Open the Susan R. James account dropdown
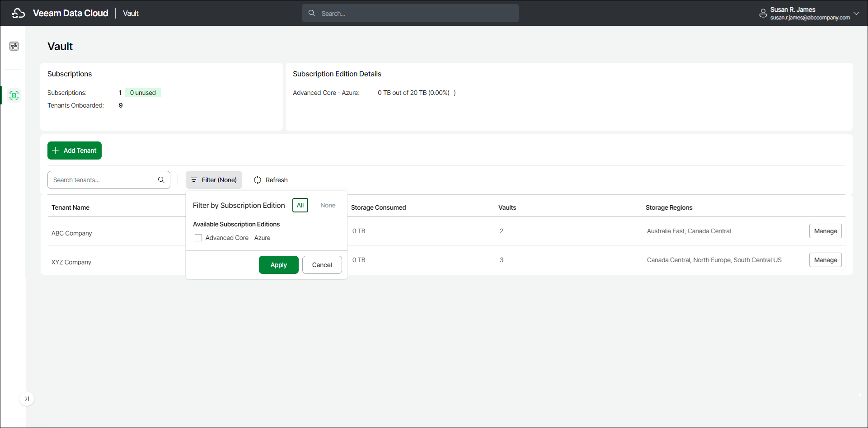Viewport: 868px width, 428px height. click(x=856, y=13)
